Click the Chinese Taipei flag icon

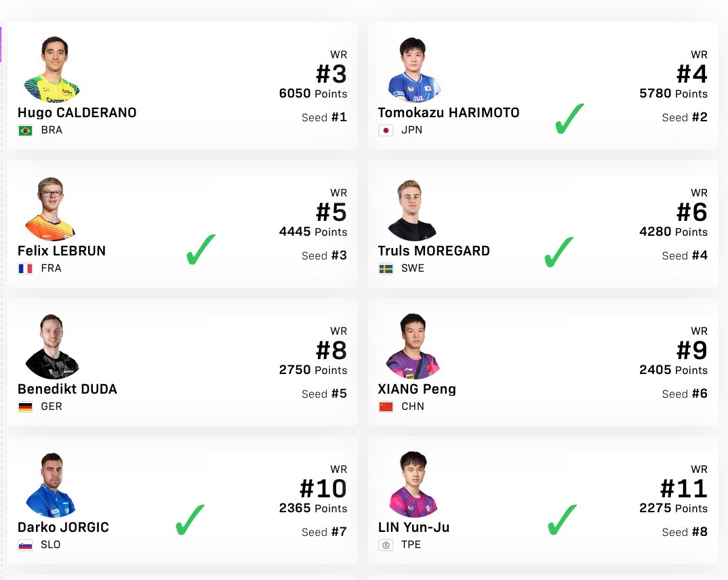coord(386,545)
